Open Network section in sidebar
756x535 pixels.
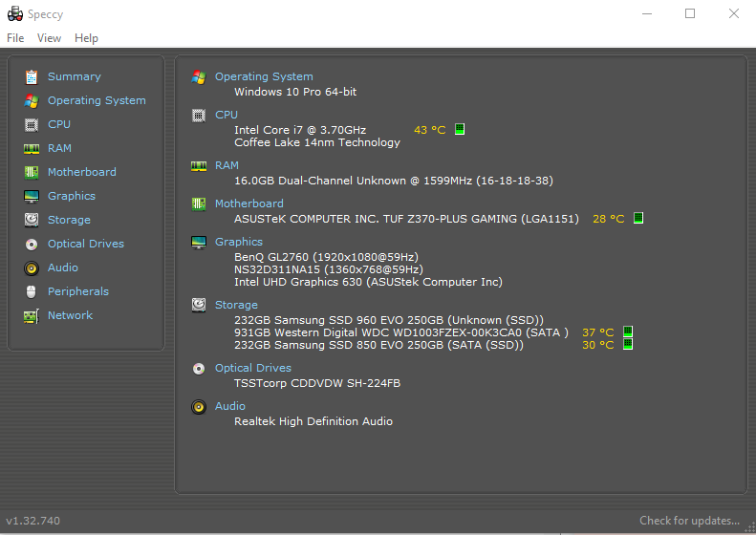coord(70,315)
